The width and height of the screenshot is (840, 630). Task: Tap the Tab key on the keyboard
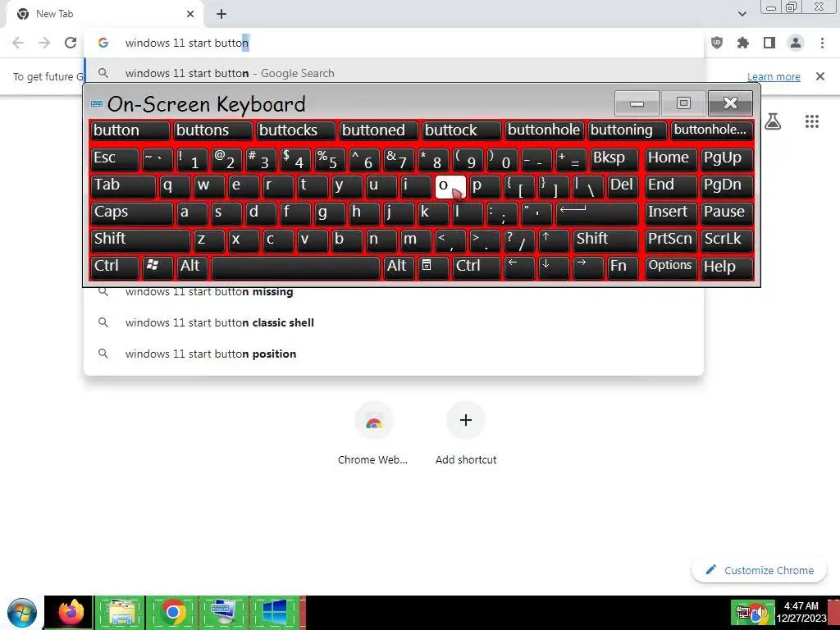click(123, 186)
